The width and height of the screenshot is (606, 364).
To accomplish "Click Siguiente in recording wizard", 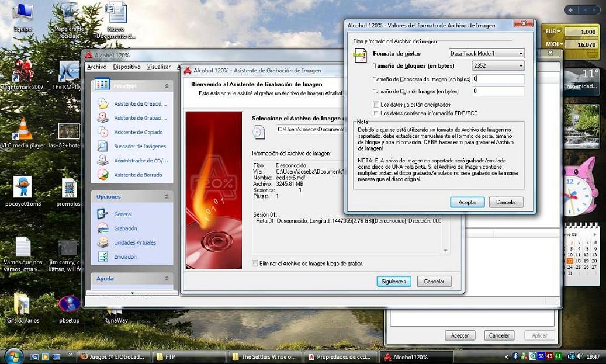I will tap(394, 281).
